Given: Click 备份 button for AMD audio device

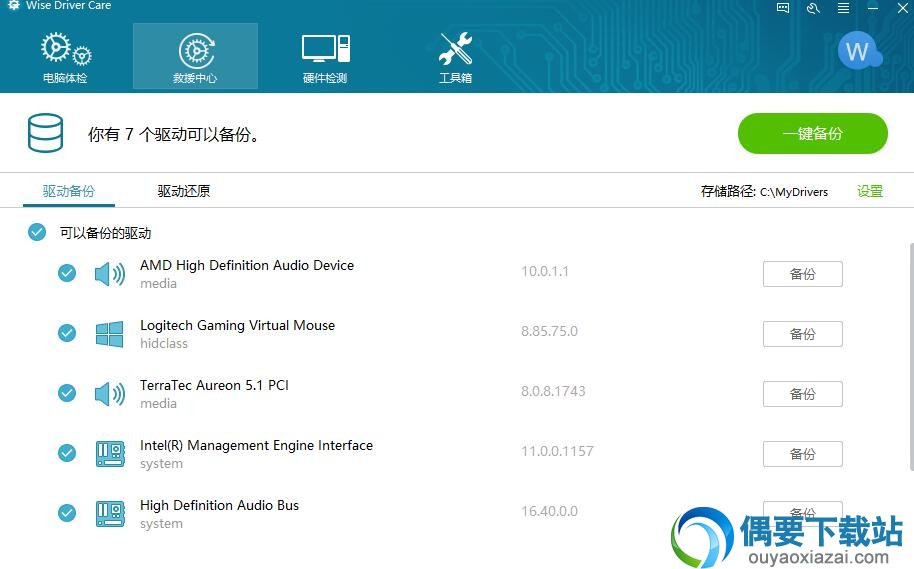Looking at the screenshot, I should [x=803, y=274].
